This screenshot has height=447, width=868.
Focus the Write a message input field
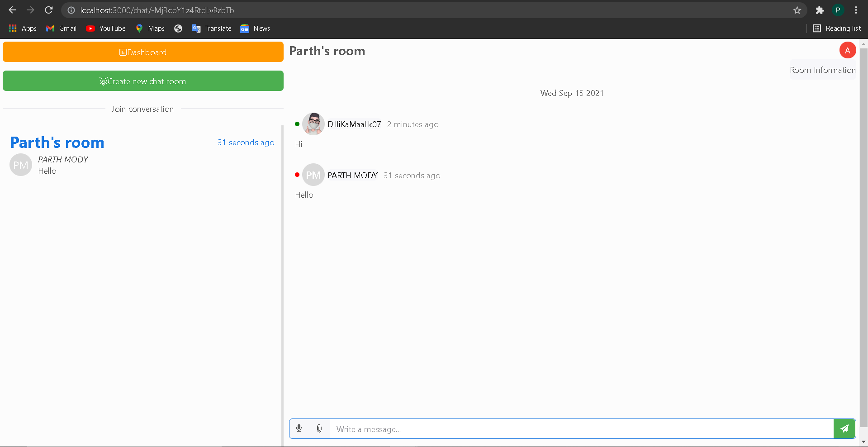coord(582,429)
